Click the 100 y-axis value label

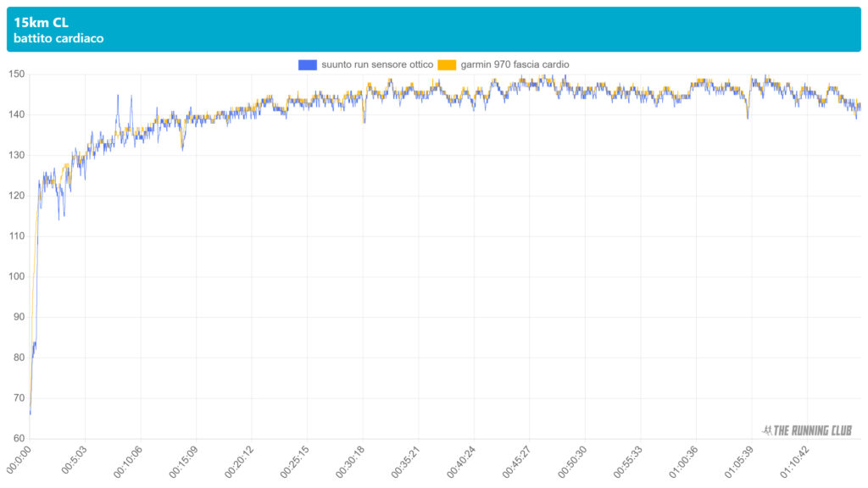click(16, 277)
